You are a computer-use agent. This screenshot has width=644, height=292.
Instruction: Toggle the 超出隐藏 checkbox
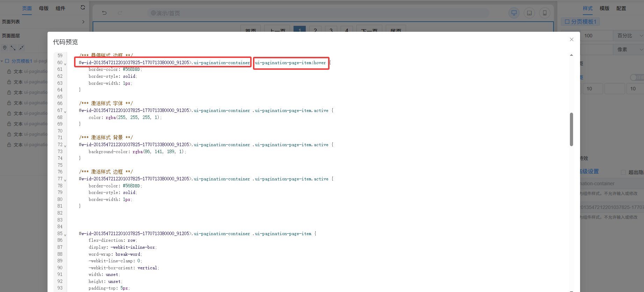point(623,172)
